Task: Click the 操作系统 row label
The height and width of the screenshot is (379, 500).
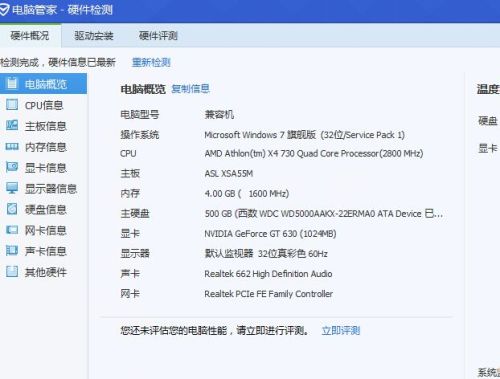Action: (x=140, y=135)
